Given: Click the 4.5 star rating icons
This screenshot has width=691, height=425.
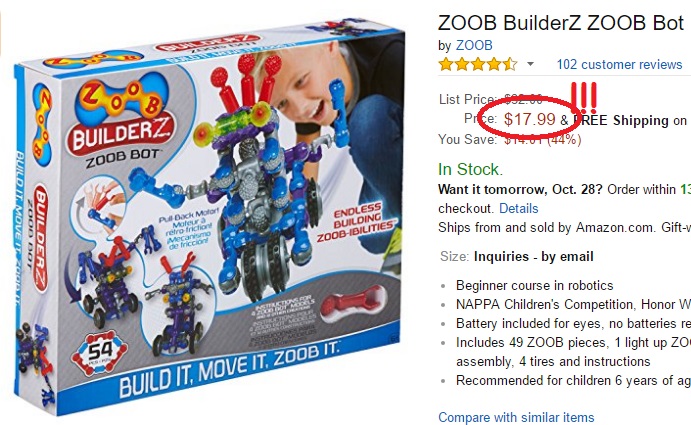Looking at the screenshot, I should tap(478, 64).
